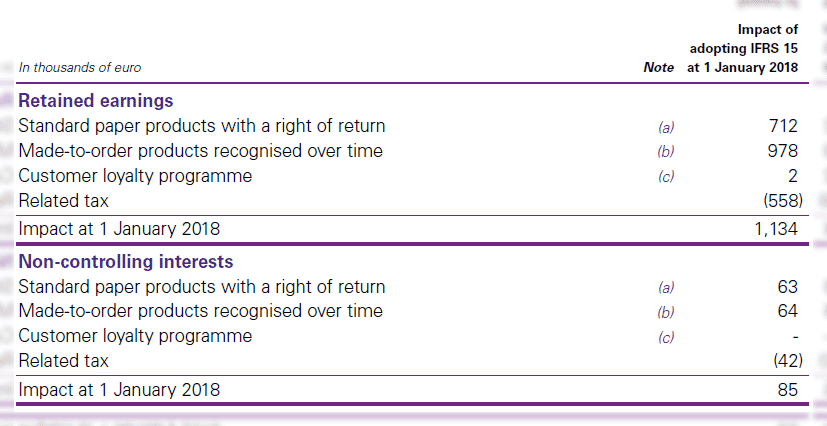Follow note (a) reference under Non-controlling interests
Viewport: 827px width, 426px height.
tap(666, 288)
